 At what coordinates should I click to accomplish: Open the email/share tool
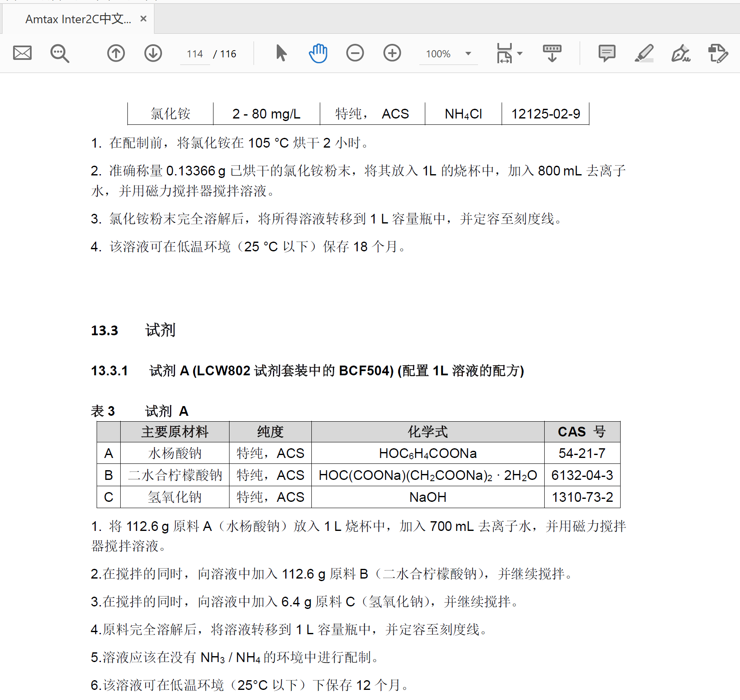click(x=22, y=53)
